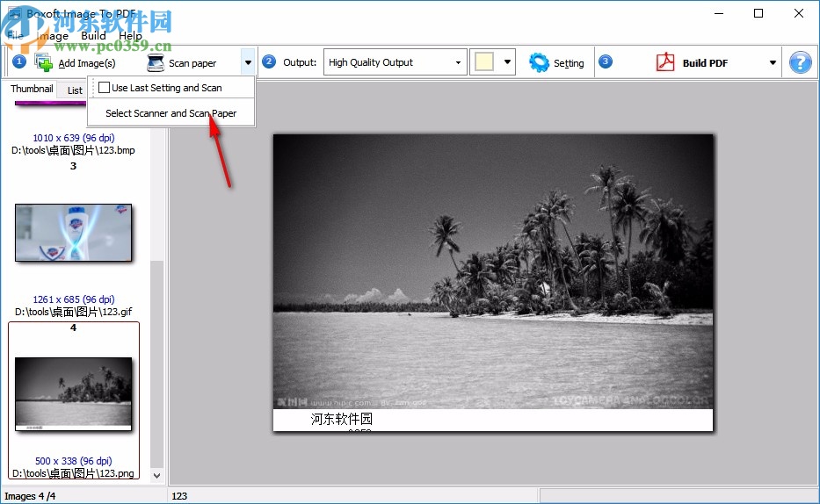Click the thumbnail list scroll down arrow
Screen dimensions: 820x504
pyautogui.click(x=156, y=475)
